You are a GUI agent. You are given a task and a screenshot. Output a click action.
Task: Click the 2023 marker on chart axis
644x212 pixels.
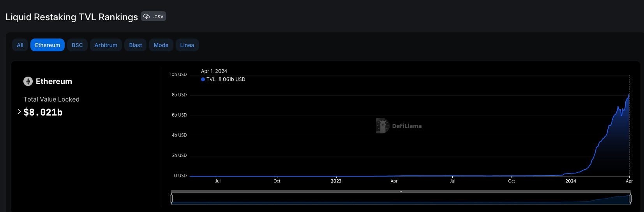336,181
